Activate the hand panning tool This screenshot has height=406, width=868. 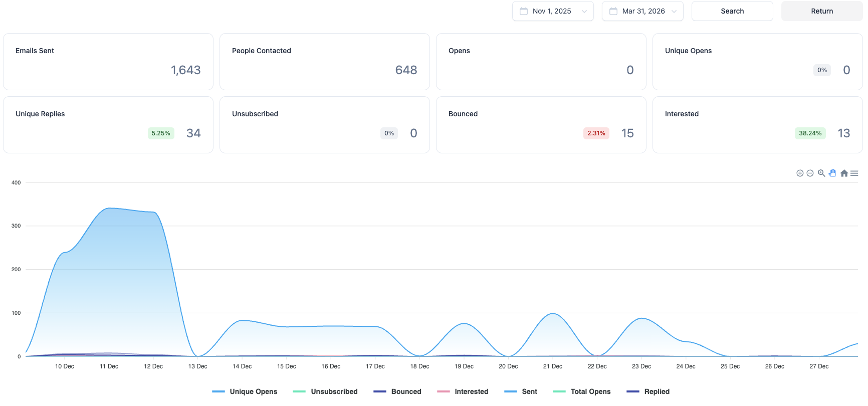[x=832, y=173]
